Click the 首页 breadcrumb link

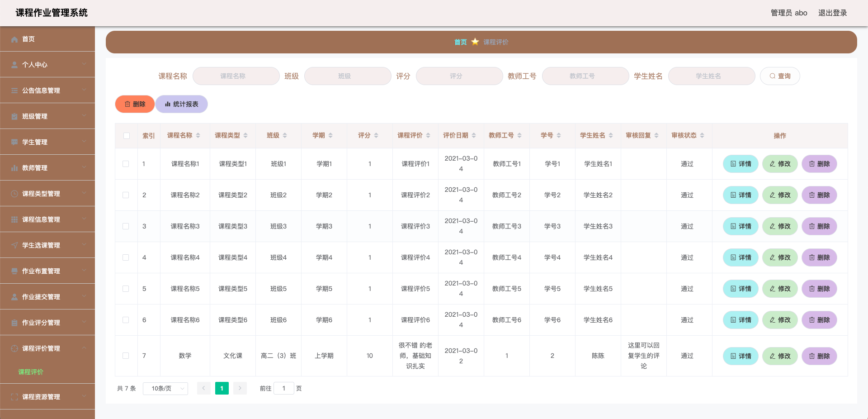pos(460,42)
